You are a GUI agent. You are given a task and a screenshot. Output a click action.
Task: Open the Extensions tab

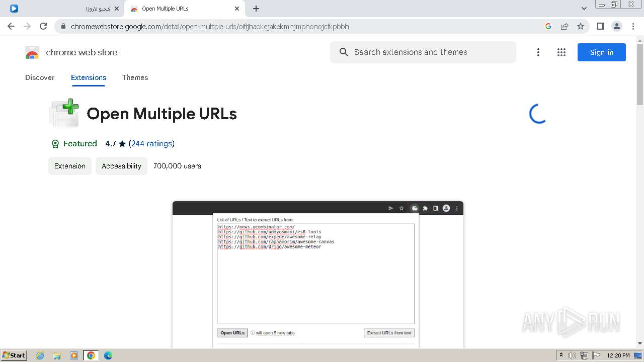pos(89,77)
